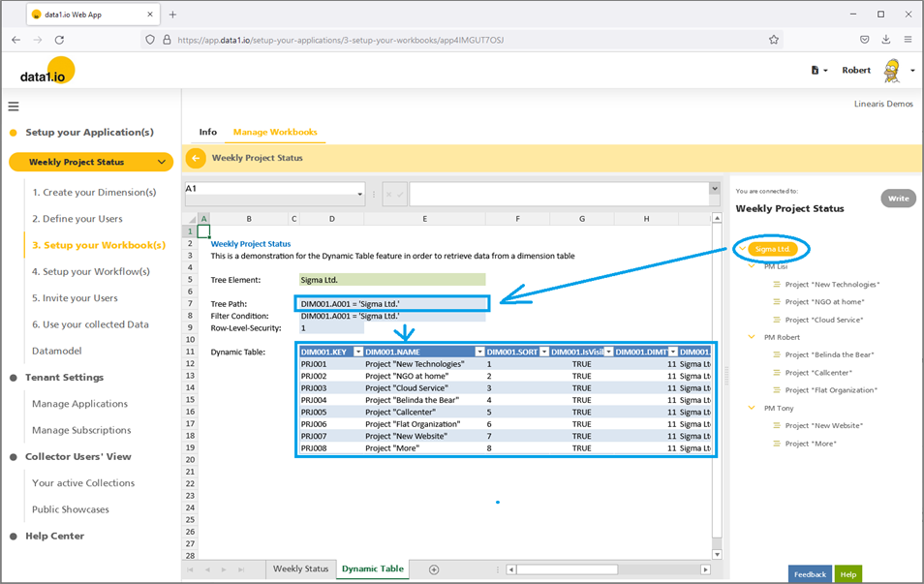Open 2. Define your Users
This screenshot has height=584, width=924.
tap(77, 219)
